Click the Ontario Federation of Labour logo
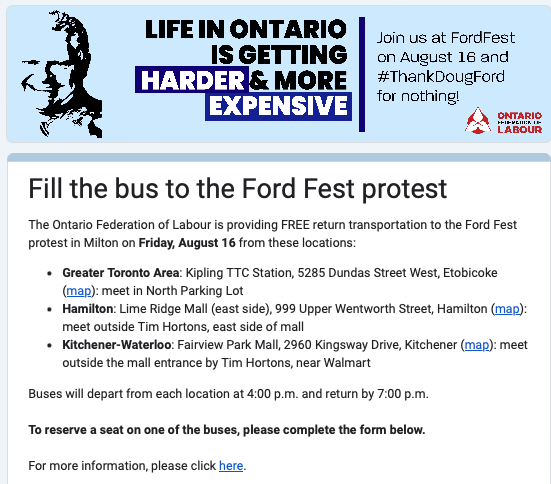The width and height of the screenshot is (551, 484). pyautogui.click(x=503, y=121)
